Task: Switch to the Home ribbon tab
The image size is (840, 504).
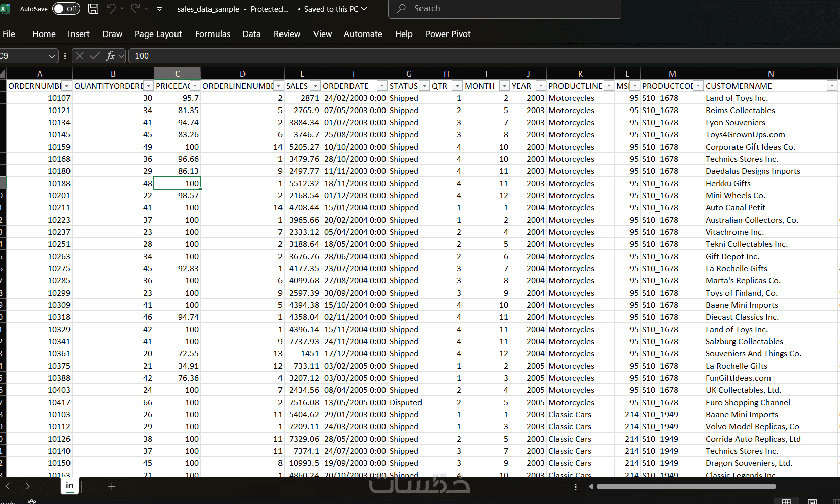Action: [44, 34]
